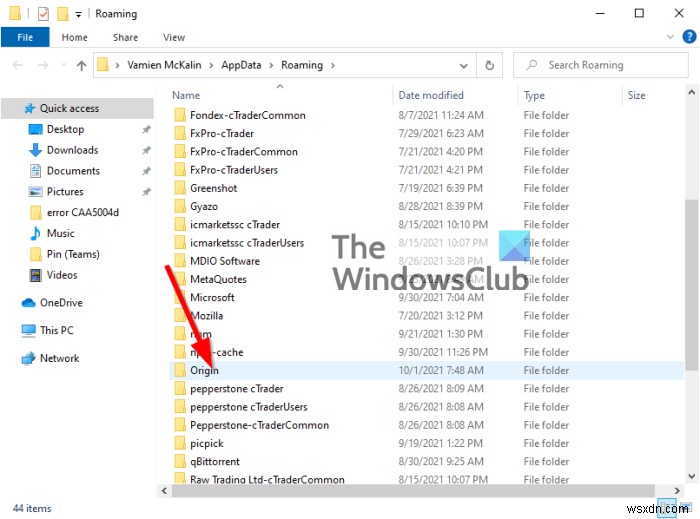Select the OneDrive icon in sidebar
The height and width of the screenshot is (519, 700).
29,303
